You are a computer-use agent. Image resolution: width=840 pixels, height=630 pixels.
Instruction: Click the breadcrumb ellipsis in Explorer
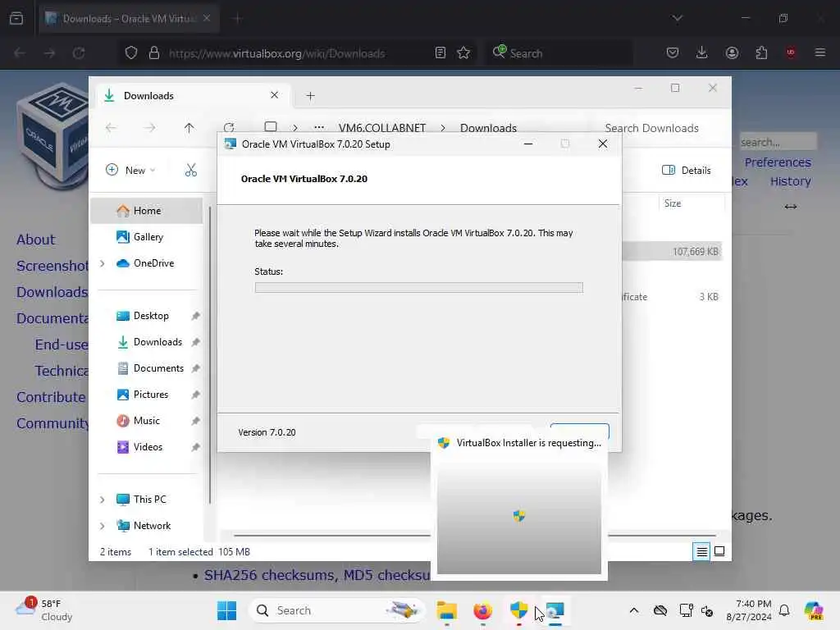click(319, 128)
